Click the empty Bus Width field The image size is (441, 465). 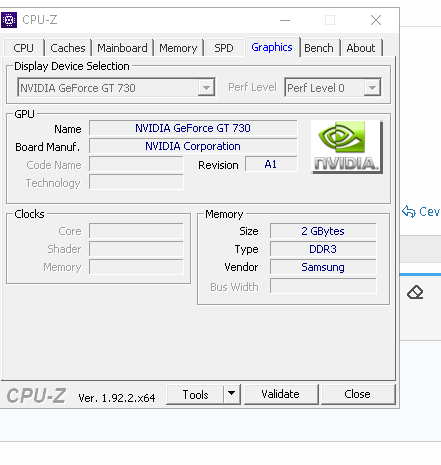[x=323, y=286]
